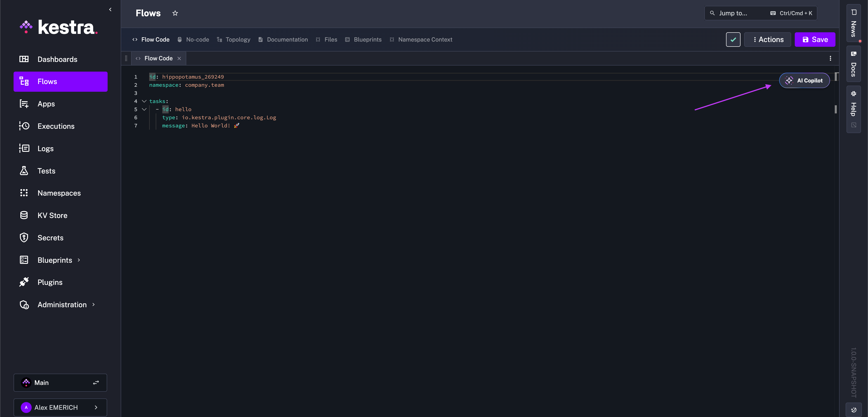Open the Actions dropdown menu
Image resolution: width=868 pixels, height=417 pixels.
click(767, 40)
